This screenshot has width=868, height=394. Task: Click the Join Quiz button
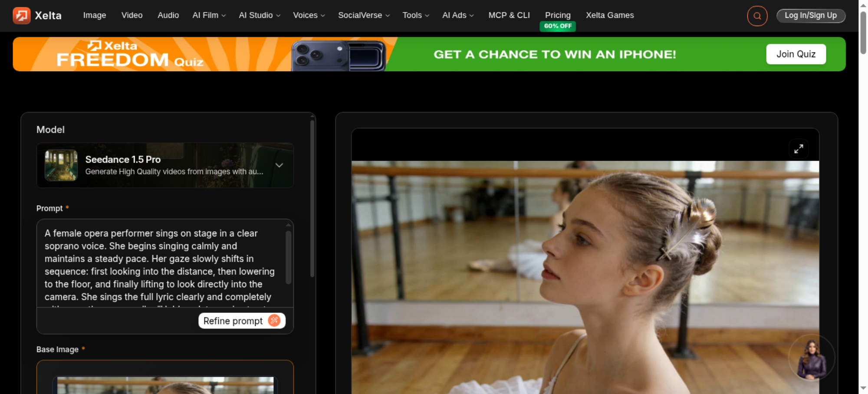pos(796,54)
